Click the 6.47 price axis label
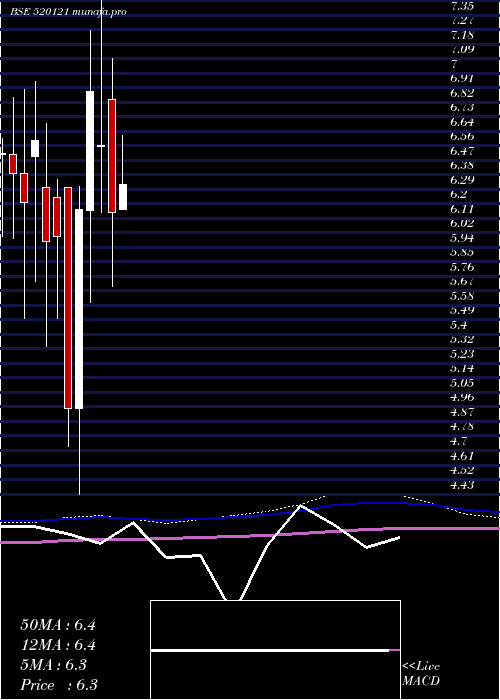 [x=462, y=151]
